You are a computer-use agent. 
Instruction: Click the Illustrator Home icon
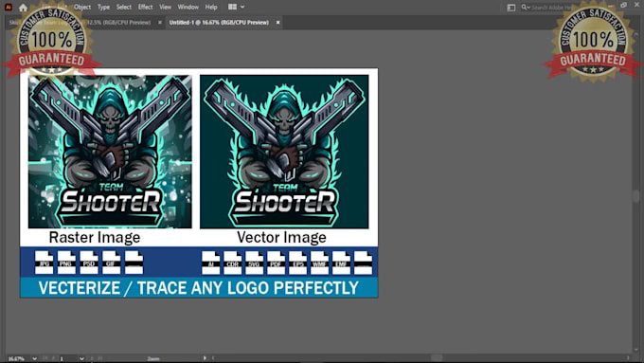coord(23,8)
